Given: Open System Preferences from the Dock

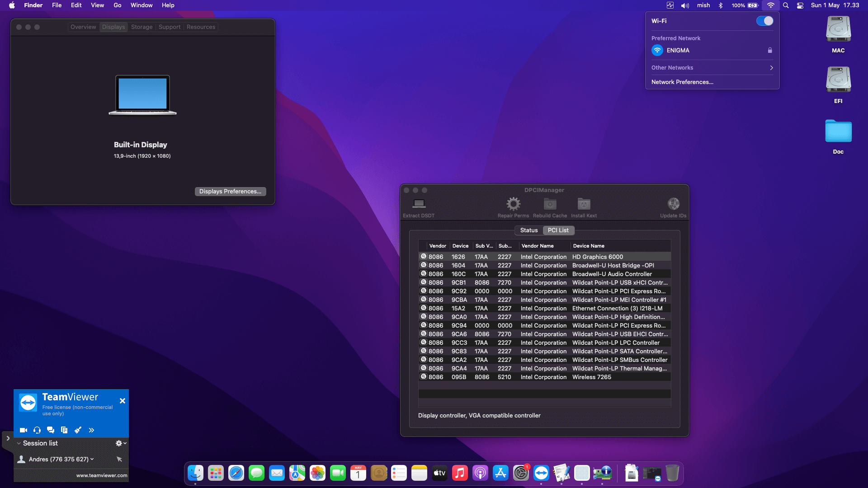Looking at the screenshot, I should [x=521, y=473].
